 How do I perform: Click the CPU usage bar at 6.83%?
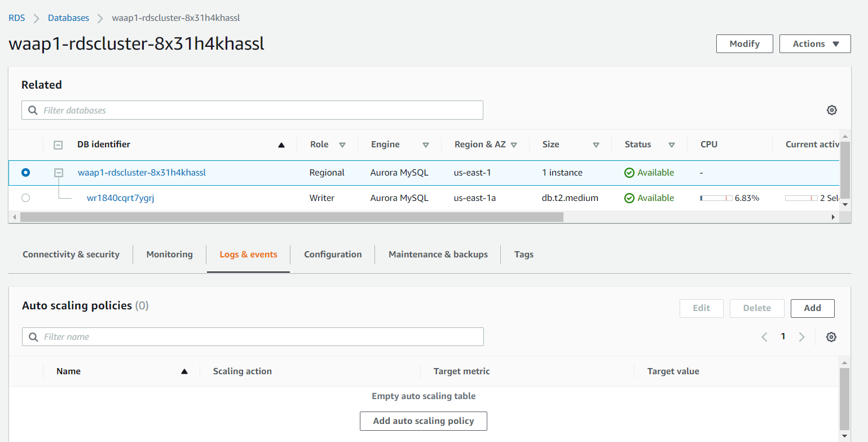point(716,198)
